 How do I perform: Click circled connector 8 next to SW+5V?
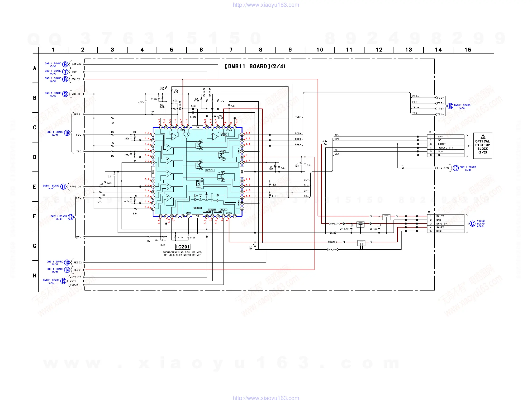[x=65, y=79]
